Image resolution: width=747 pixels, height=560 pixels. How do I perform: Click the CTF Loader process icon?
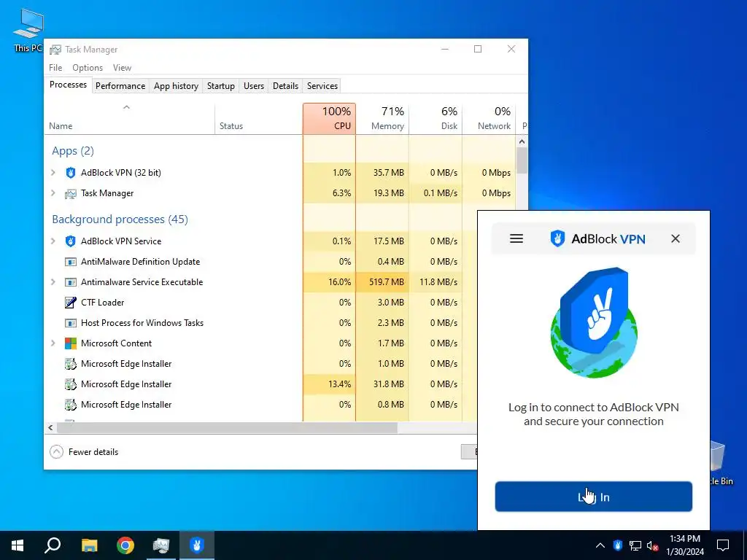[x=71, y=303]
